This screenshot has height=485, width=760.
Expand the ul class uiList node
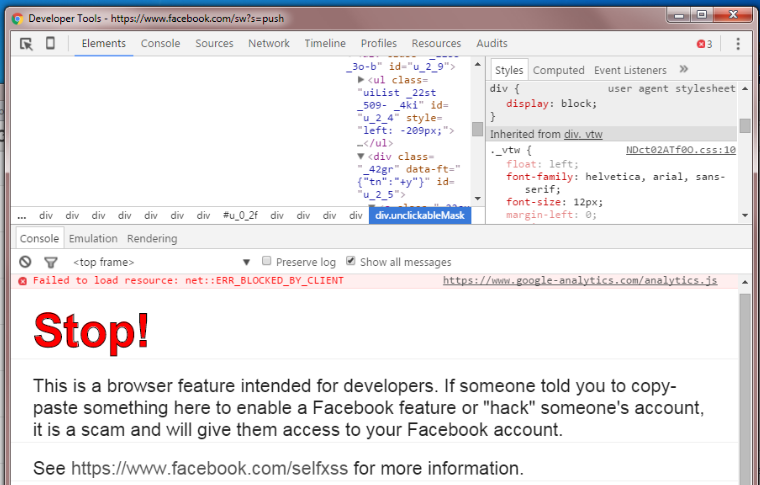pos(361,79)
